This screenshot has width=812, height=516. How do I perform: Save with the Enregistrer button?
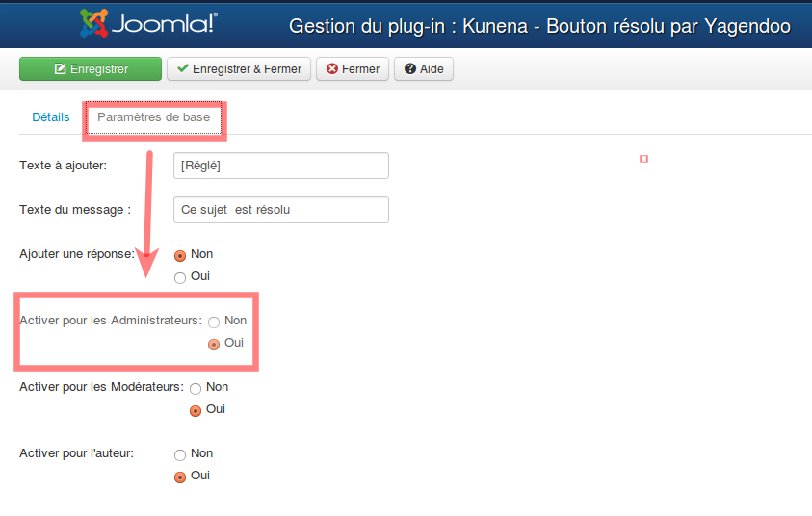(x=91, y=69)
